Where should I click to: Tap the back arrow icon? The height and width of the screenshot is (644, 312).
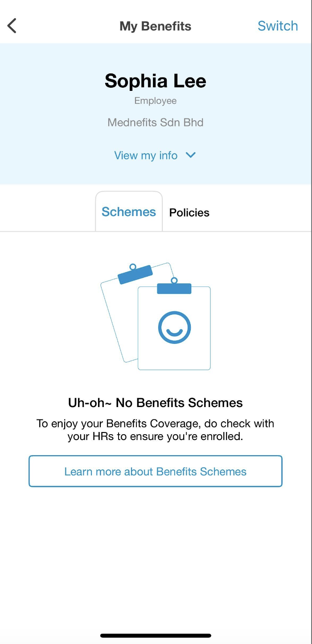pyautogui.click(x=12, y=26)
